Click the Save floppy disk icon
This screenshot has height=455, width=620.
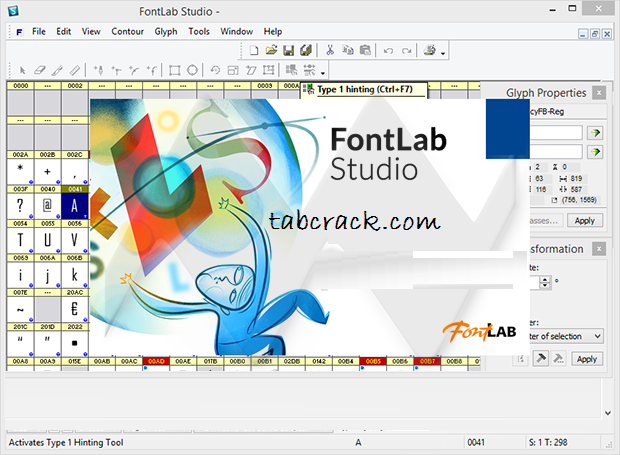(289, 50)
